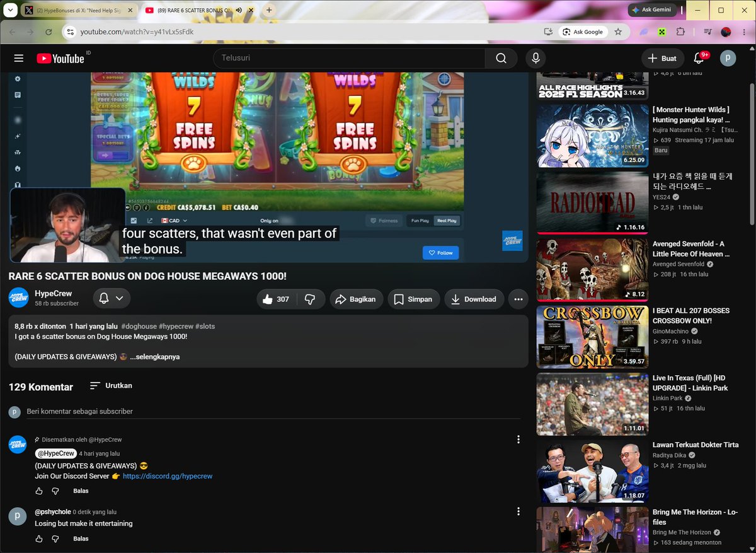Open the subscription notification bell dropdown
Screen dimensions: 756x553
(x=112, y=298)
